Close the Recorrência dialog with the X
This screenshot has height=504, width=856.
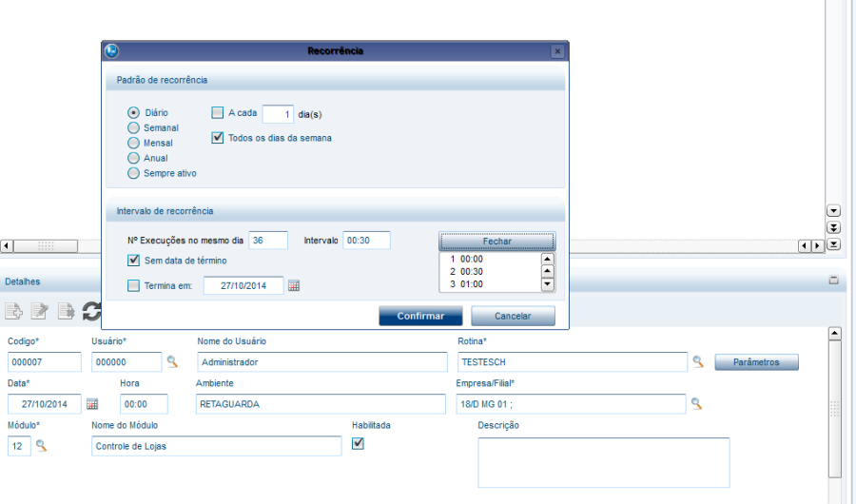click(x=557, y=50)
